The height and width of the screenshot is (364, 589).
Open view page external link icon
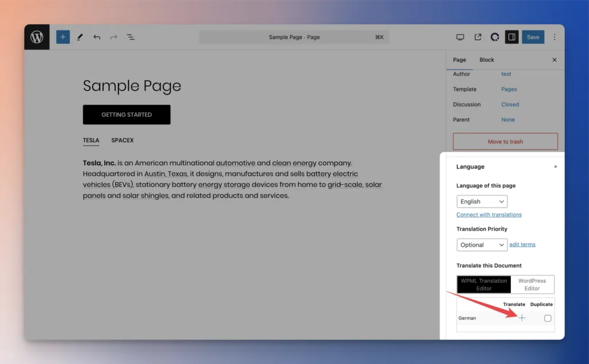(x=477, y=37)
